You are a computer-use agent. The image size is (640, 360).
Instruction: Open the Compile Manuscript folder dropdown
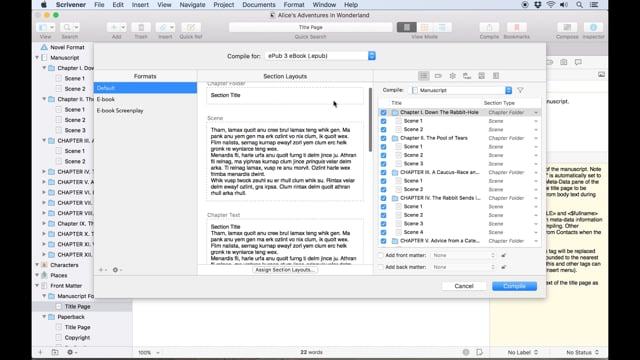coord(461,90)
